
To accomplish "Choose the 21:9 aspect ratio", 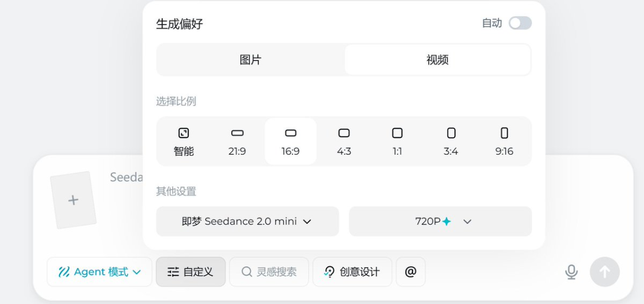I will pos(237,142).
